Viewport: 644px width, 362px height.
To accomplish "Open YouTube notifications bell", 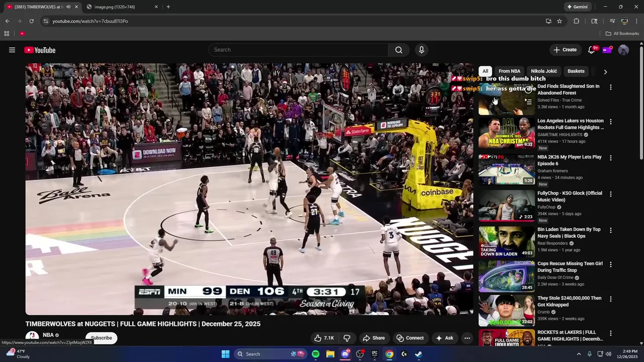I will pyautogui.click(x=592, y=50).
